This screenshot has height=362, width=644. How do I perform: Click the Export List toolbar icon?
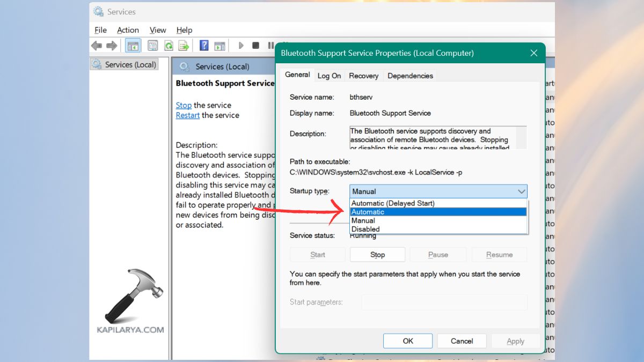coord(184,45)
